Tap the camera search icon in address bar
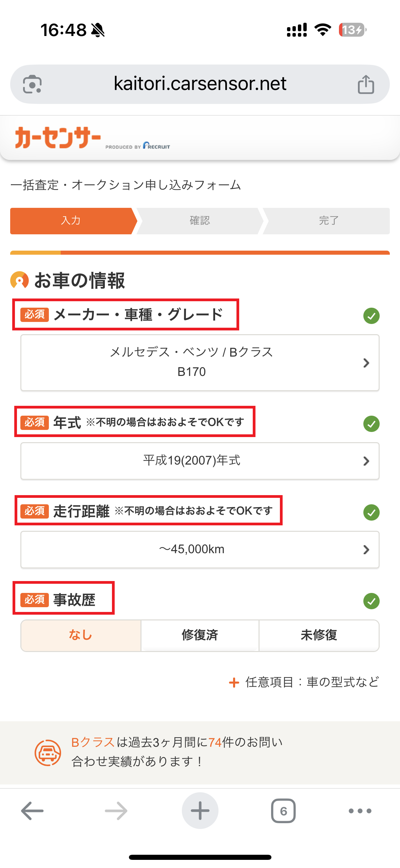 click(32, 84)
